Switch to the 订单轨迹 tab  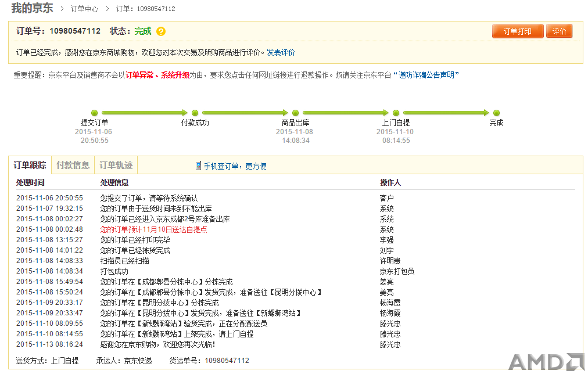(116, 166)
